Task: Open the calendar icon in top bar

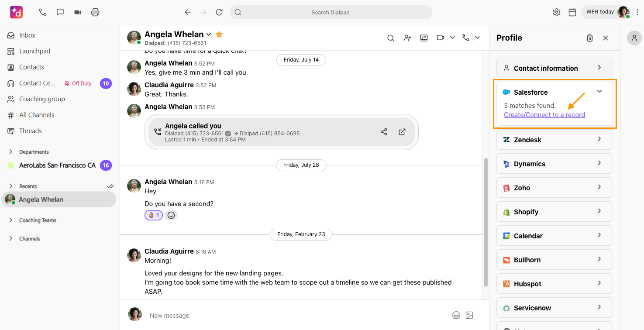Action: click(572, 12)
